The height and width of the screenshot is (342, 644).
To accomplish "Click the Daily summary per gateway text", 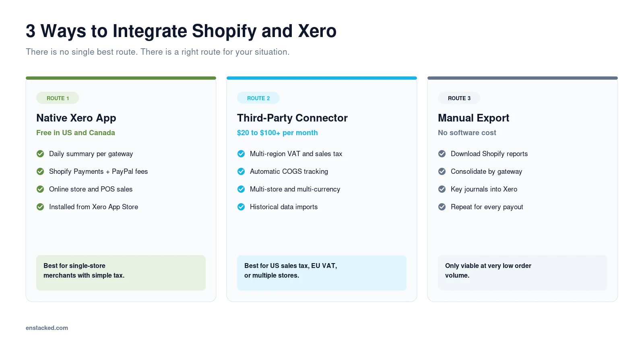I will [x=91, y=154].
